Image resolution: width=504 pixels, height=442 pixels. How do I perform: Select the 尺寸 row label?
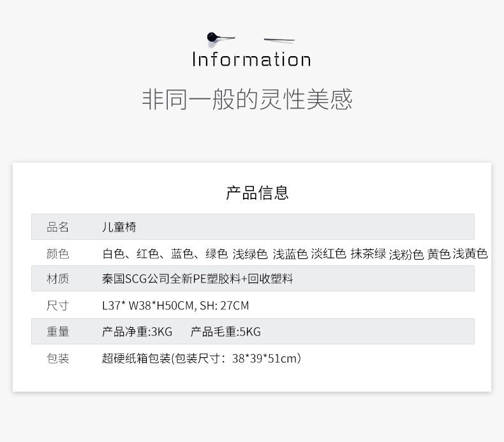click(x=57, y=306)
